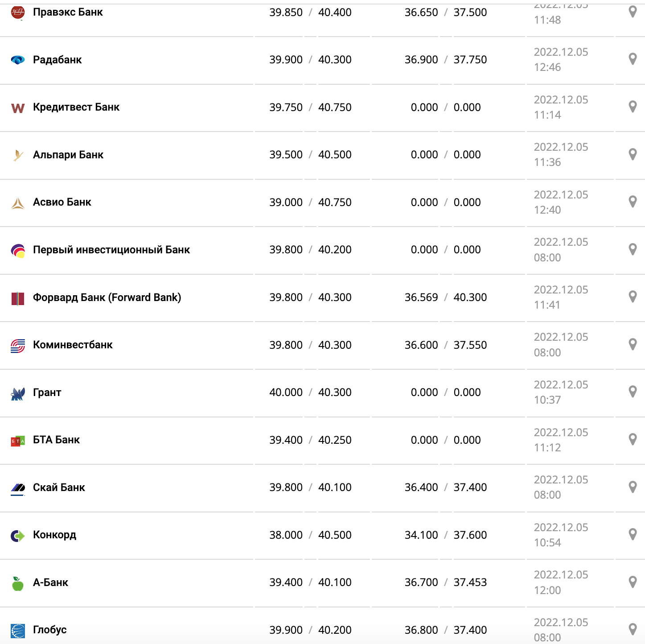Click the Грант bank logo
Viewport: 645px width, 644px height.
(18, 393)
